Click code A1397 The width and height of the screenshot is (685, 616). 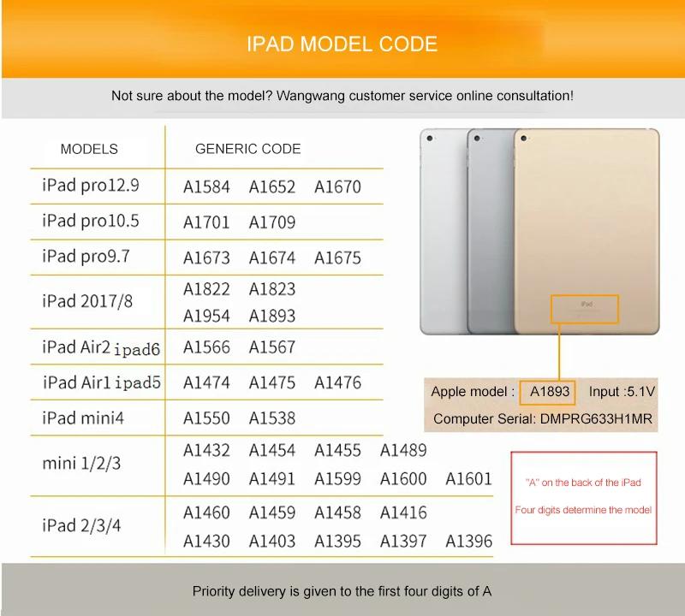pyautogui.click(x=402, y=542)
